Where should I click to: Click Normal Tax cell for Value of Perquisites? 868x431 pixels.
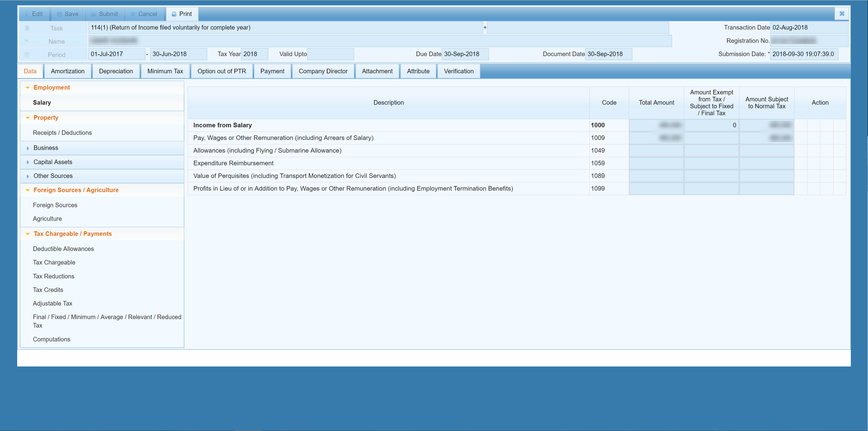(767, 176)
